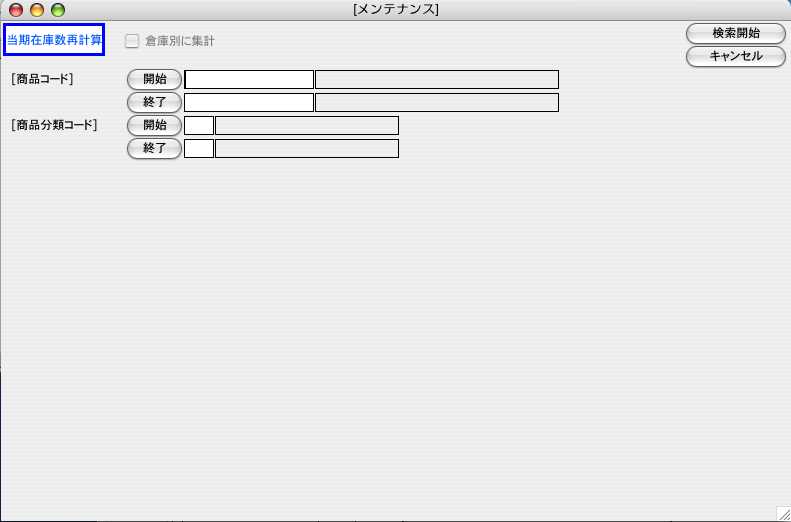
Task: Click the 当期在庫数再計算 heading label
Action: [x=54, y=40]
